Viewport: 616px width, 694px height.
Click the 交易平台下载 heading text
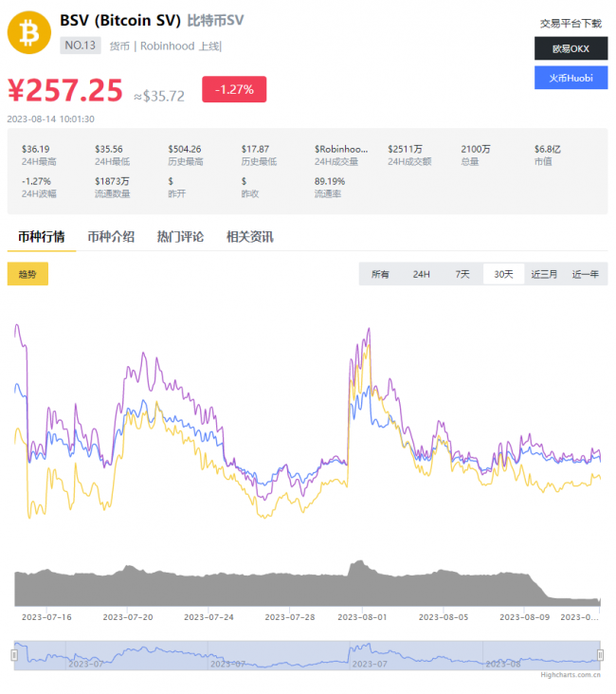[x=571, y=24]
